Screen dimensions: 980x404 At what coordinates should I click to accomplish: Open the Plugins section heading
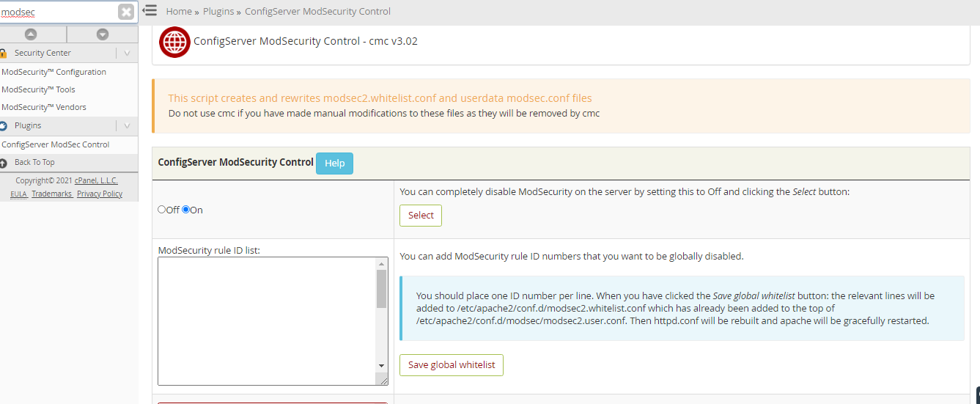tap(28, 125)
